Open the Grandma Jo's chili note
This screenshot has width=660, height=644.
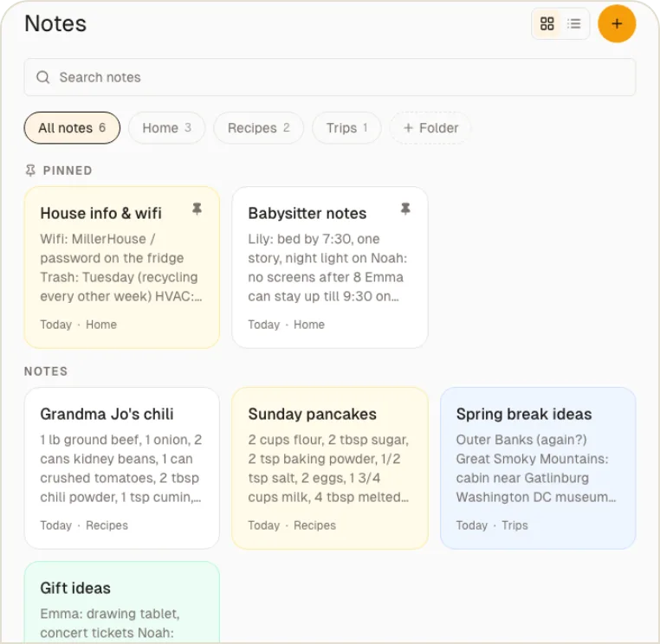coord(121,467)
